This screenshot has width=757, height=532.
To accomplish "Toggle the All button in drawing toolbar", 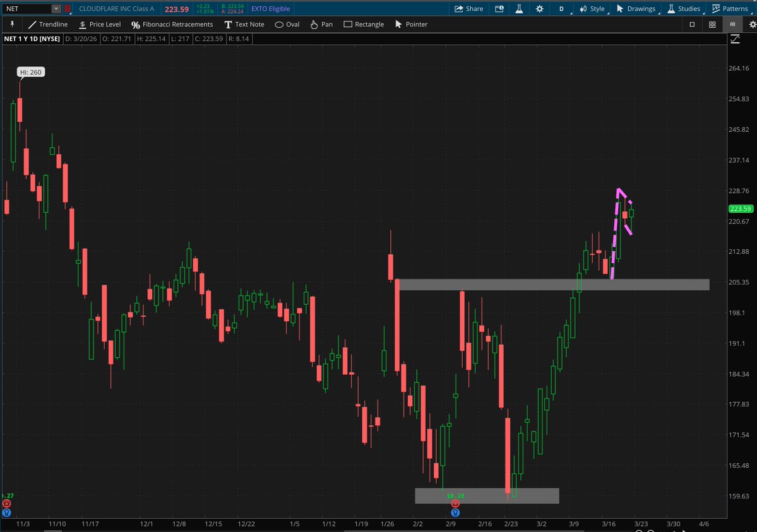I will click(732, 24).
